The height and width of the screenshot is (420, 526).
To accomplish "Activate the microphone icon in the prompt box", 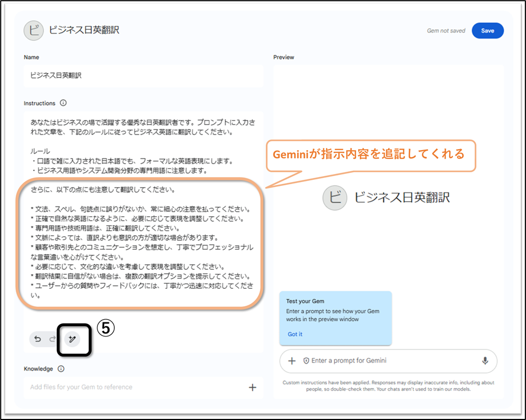I will 485,361.
